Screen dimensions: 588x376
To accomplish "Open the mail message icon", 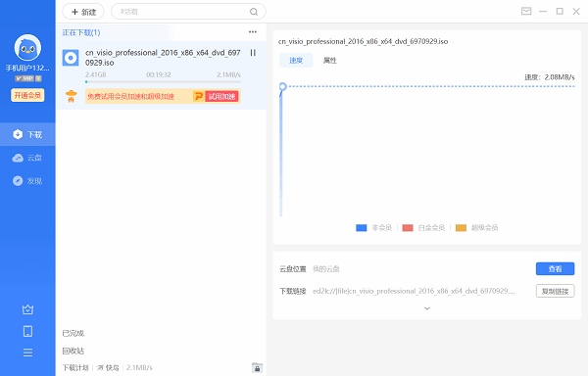I will tap(526, 11).
